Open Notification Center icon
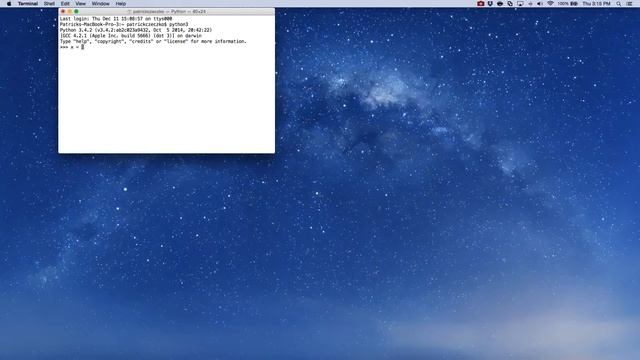This screenshot has width=640, height=360. pos(629,4)
